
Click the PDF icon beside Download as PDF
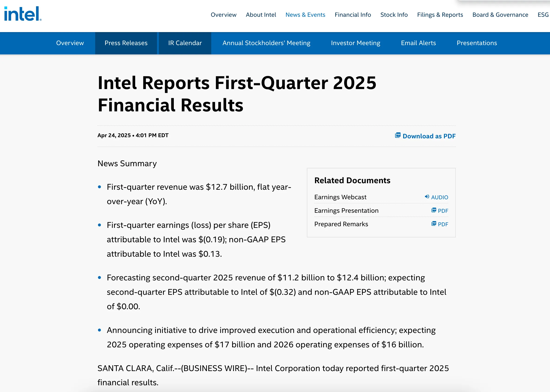(398, 135)
